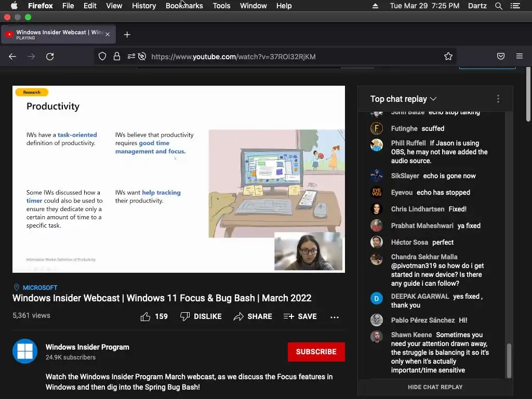Click SikSlayer's chat avatar

[377, 176]
